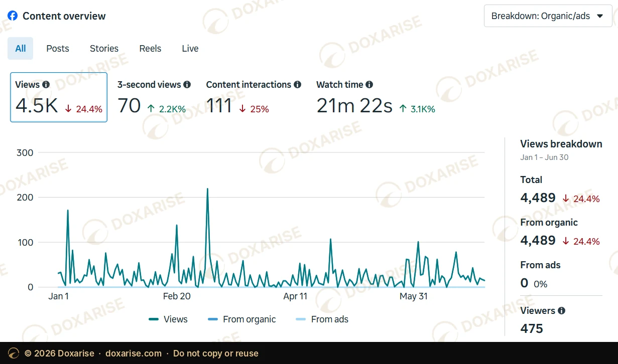Switch to the Reels tab
Image resolution: width=618 pixels, height=364 pixels.
pos(150,48)
